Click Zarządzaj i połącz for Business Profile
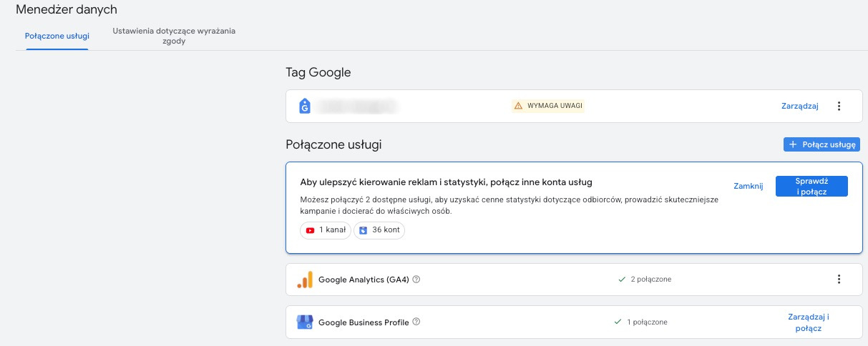The image size is (868, 346). [808, 322]
